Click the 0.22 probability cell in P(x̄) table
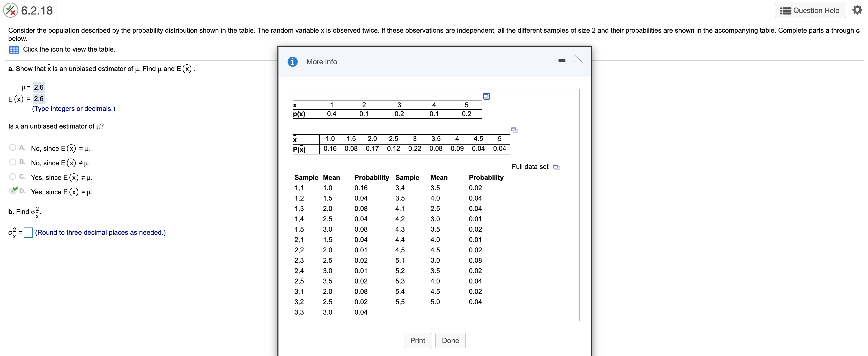Image resolution: width=868 pixels, height=356 pixels. (414, 148)
